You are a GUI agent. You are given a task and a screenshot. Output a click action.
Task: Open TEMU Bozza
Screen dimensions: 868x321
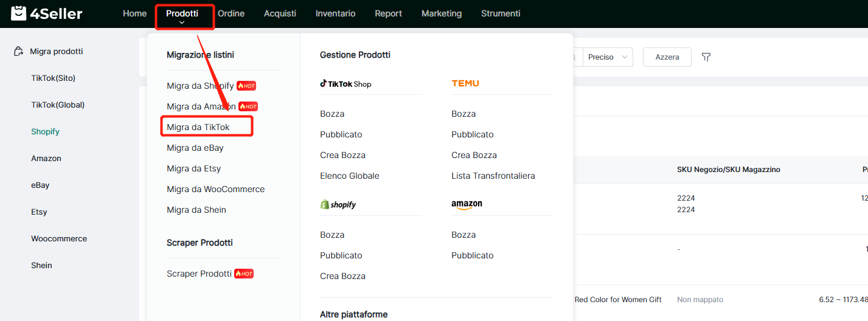(x=464, y=114)
